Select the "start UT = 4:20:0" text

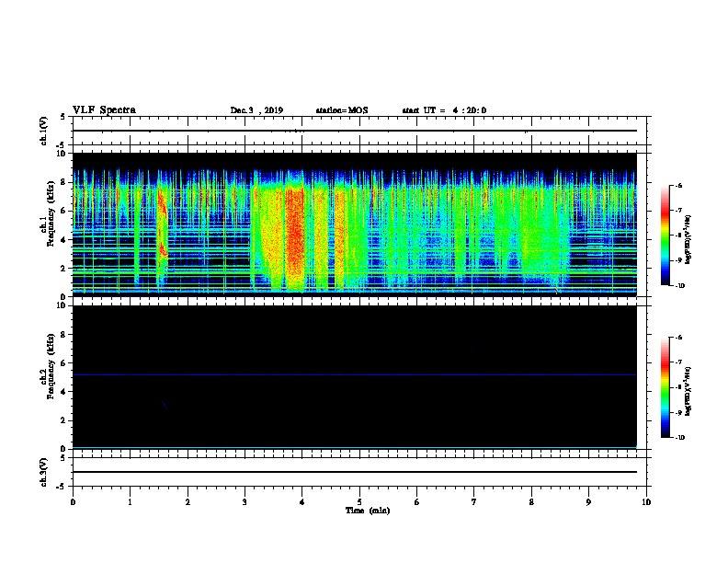pyautogui.click(x=444, y=110)
